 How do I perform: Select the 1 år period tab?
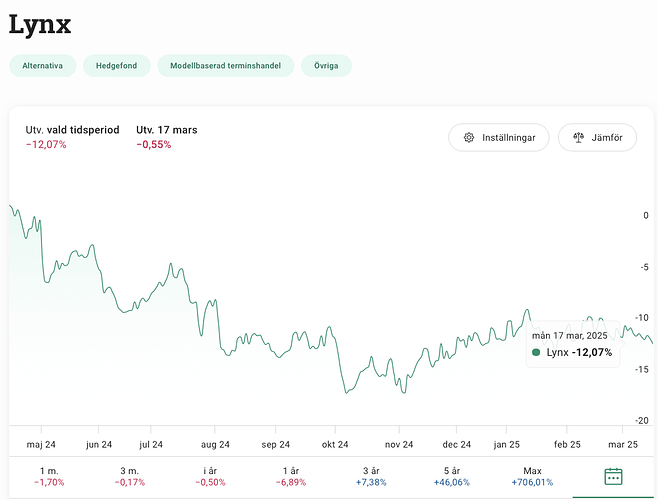291,476
